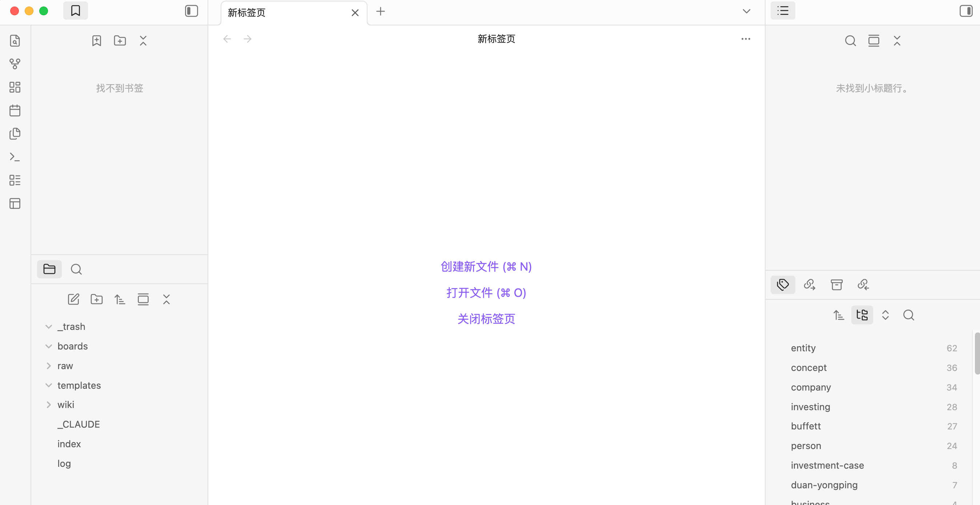The width and height of the screenshot is (980, 505).
Task: Auto-reveal current file in file explorer
Action: click(143, 300)
